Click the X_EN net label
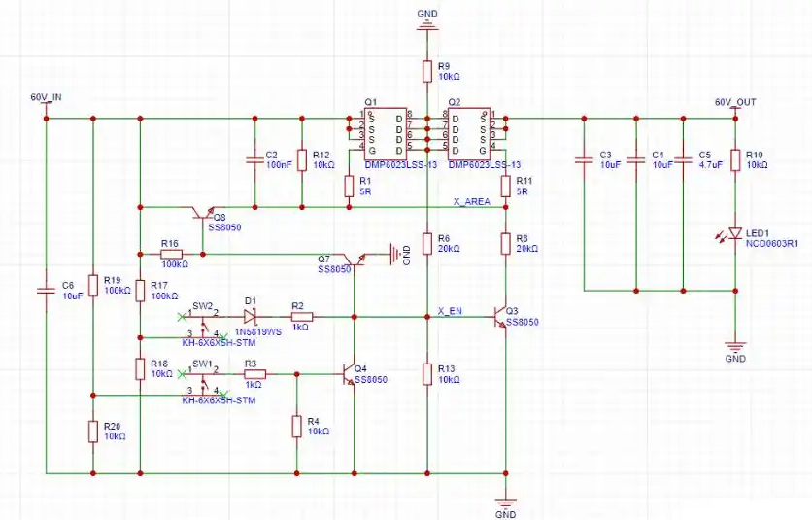This screenshot has width=812, height=520. (450, 312)
